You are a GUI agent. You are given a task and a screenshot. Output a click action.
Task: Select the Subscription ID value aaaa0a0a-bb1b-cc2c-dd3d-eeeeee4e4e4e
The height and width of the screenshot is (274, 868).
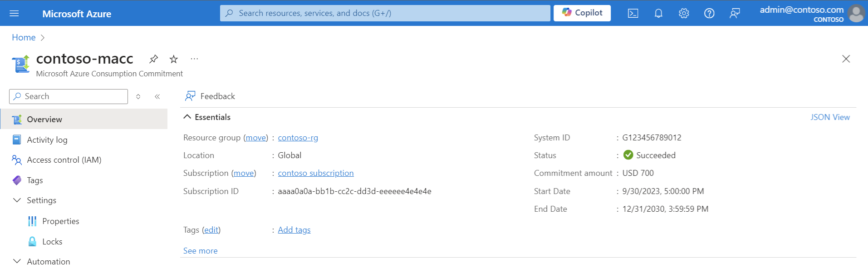[354, 191]
